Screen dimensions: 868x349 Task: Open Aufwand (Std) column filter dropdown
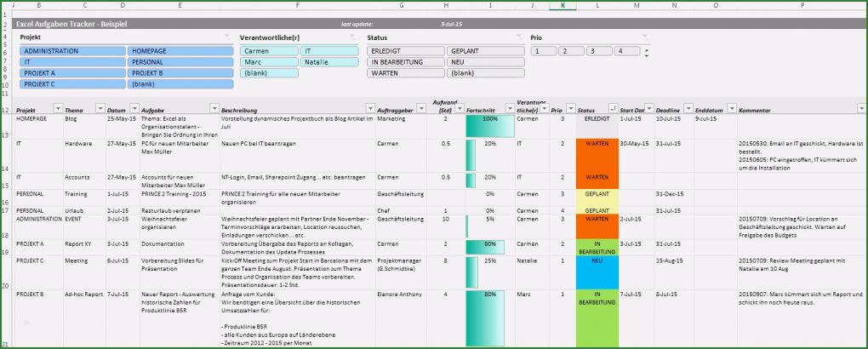460,108
